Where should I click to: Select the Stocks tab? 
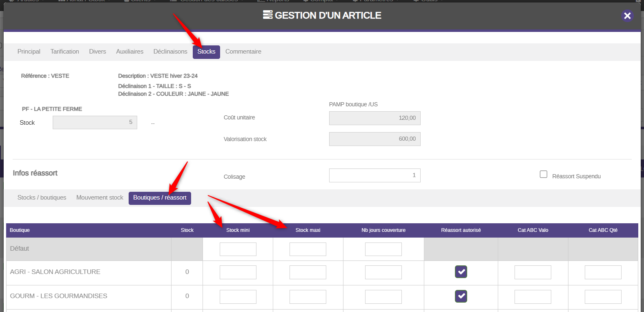pos(206,52)
